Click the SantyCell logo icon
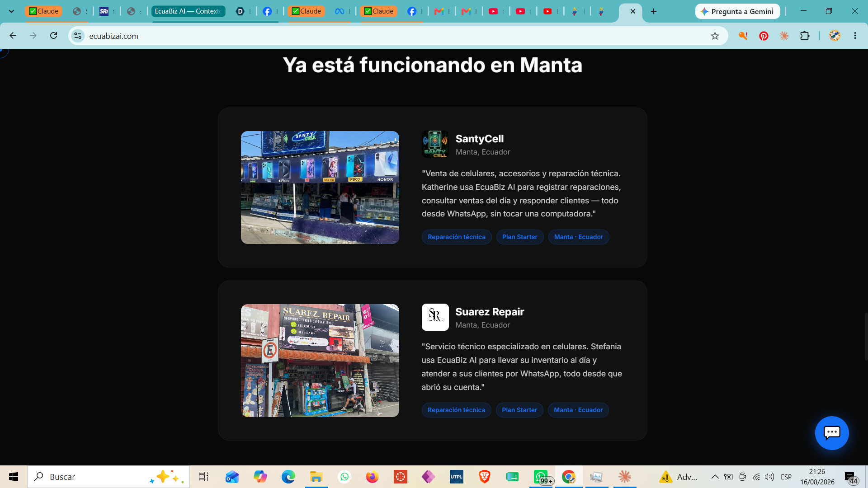868x488 pixels. pyautogui.click(x=435, y=144)
